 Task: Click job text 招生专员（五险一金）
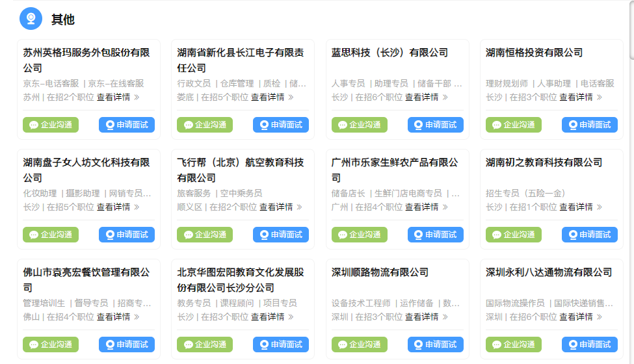[x=525, y=194]
